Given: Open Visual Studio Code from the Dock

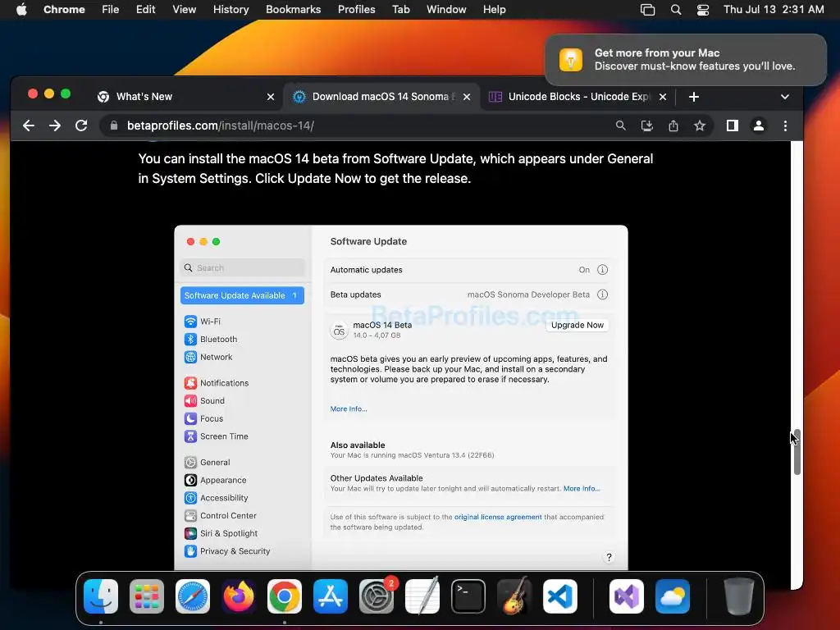Looking at the screenshot, I should pos(559,596).
